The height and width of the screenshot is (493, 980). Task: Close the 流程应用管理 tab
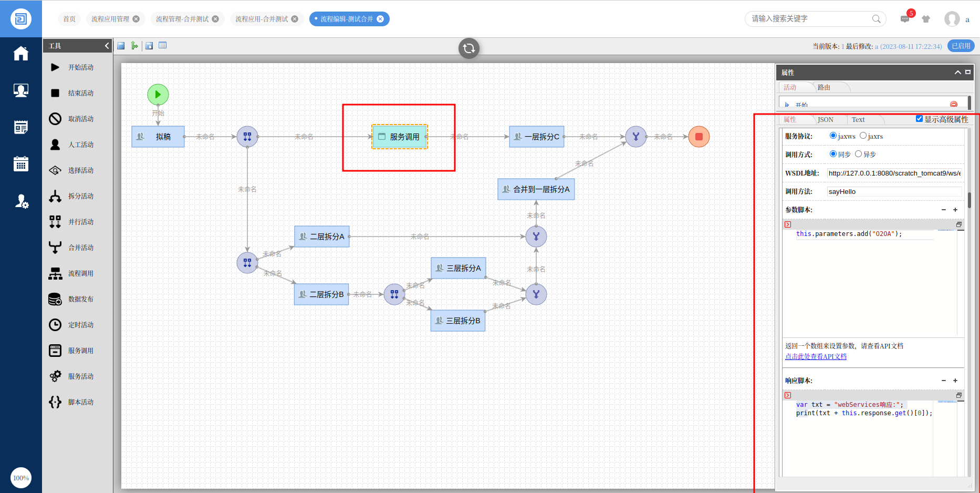136,19
